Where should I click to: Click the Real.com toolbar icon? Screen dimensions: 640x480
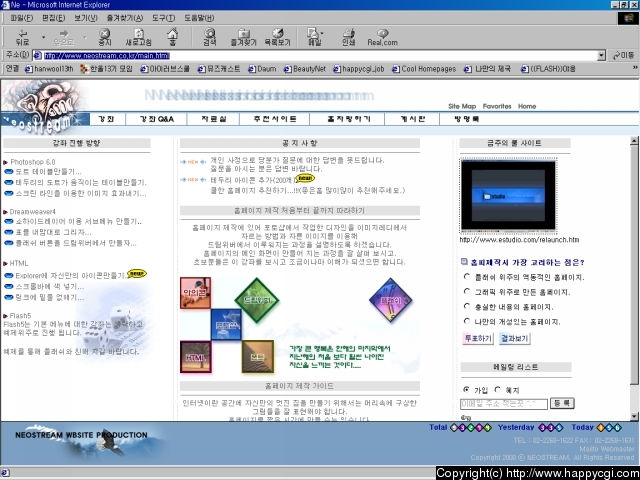382,37
